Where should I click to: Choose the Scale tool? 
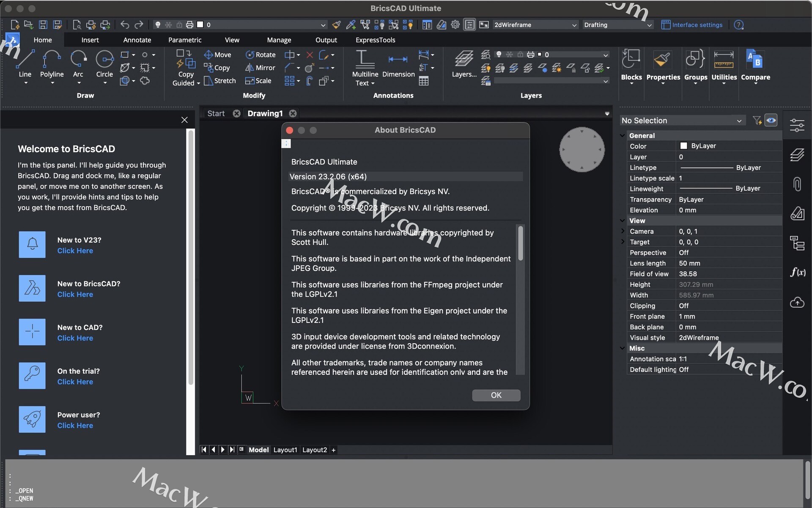point(258,81)
